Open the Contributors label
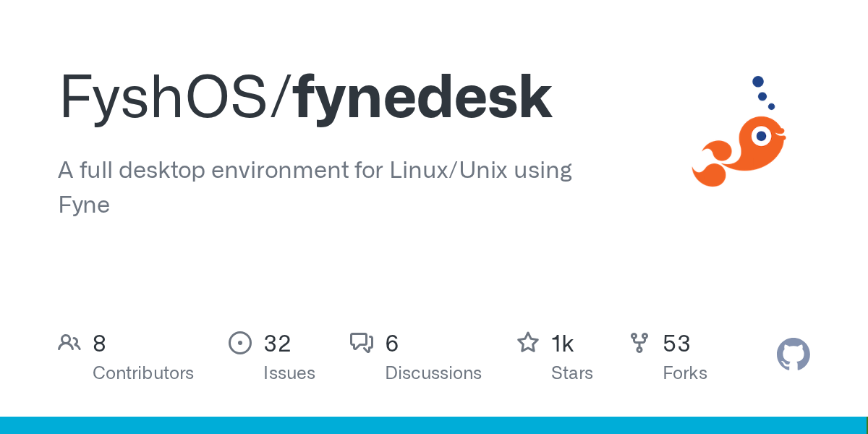This screenshot has width=868, height=434. [x=143, y=373]
